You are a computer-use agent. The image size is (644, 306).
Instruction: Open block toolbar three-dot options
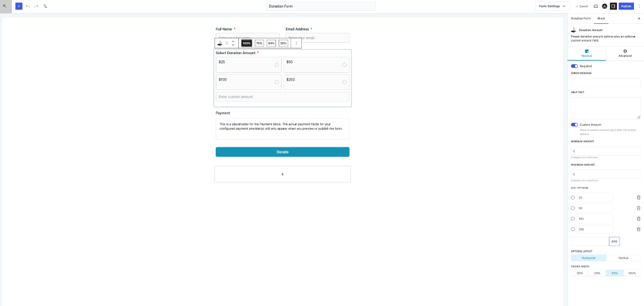[297, 43]
